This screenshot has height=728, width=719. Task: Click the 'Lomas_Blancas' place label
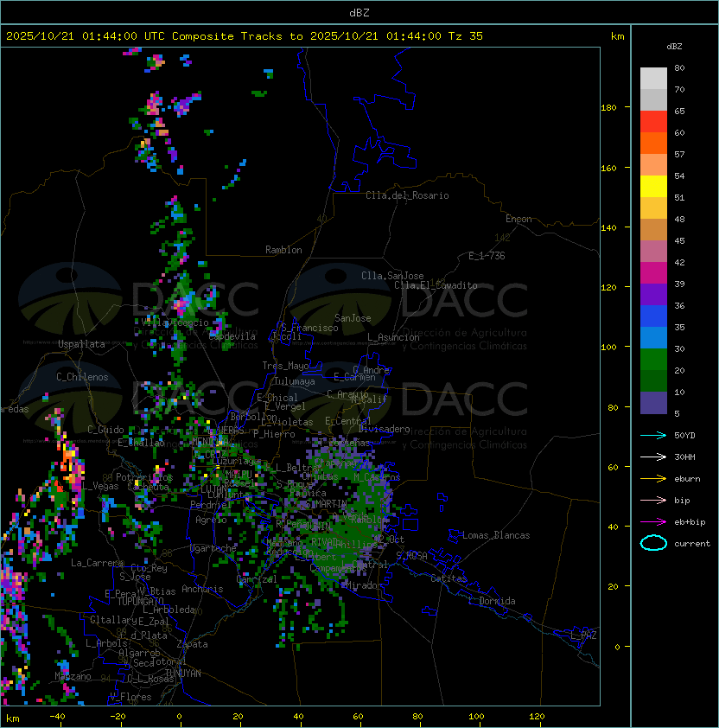tap(496, 535)
